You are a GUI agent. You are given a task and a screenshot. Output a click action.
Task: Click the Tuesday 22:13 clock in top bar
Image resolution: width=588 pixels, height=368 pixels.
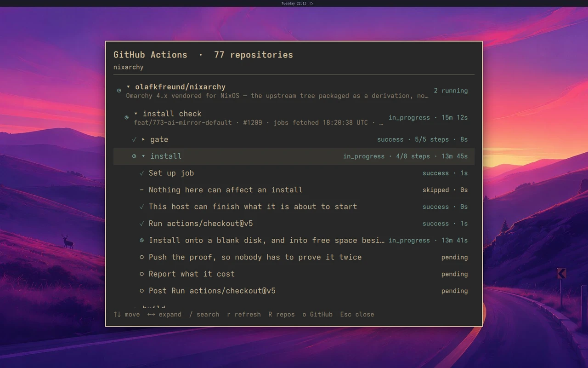click(294, 3)
